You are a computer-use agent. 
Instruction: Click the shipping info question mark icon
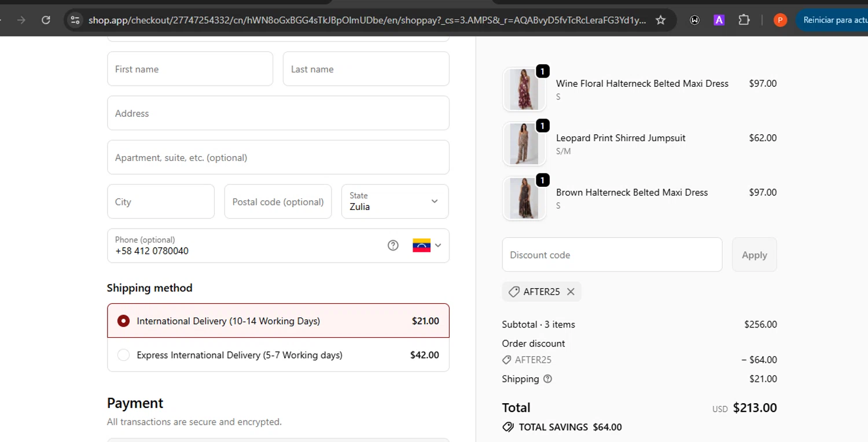[x=547, y=379]
